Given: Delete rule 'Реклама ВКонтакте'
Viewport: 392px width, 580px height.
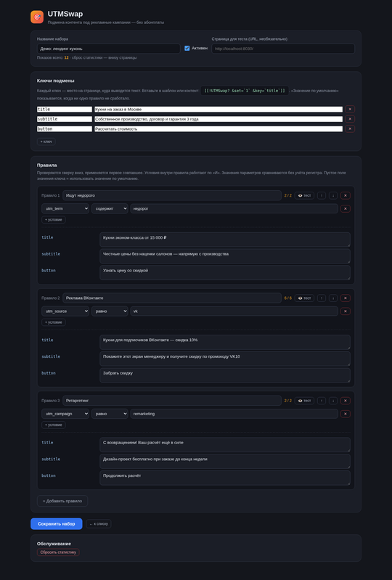Looking at the screenshot, I should point(346,298).
